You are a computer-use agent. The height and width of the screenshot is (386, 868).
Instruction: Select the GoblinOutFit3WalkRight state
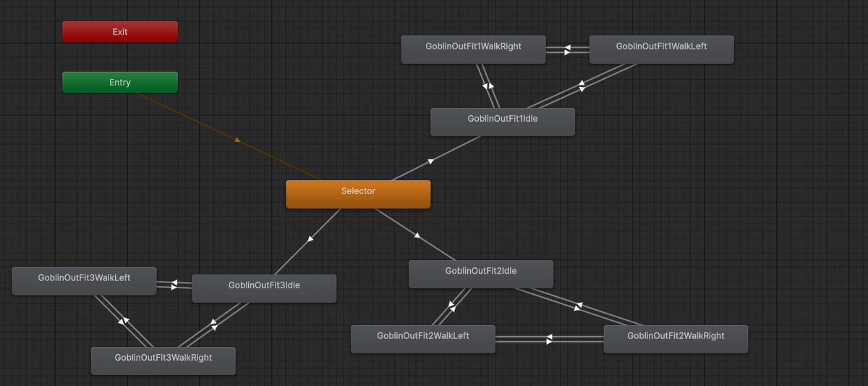pyautogui.click(x=163, y=361)
